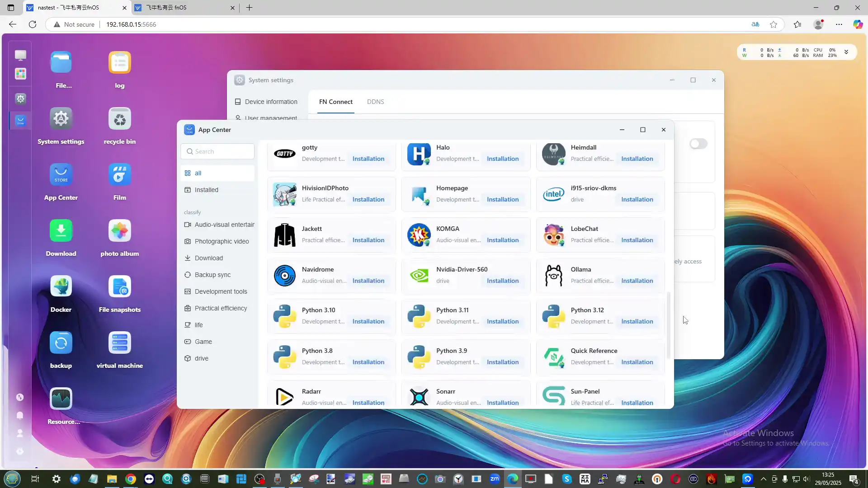Filter by drive category
Viewport: 868px width, 488px height.
[x=217, y=358]
